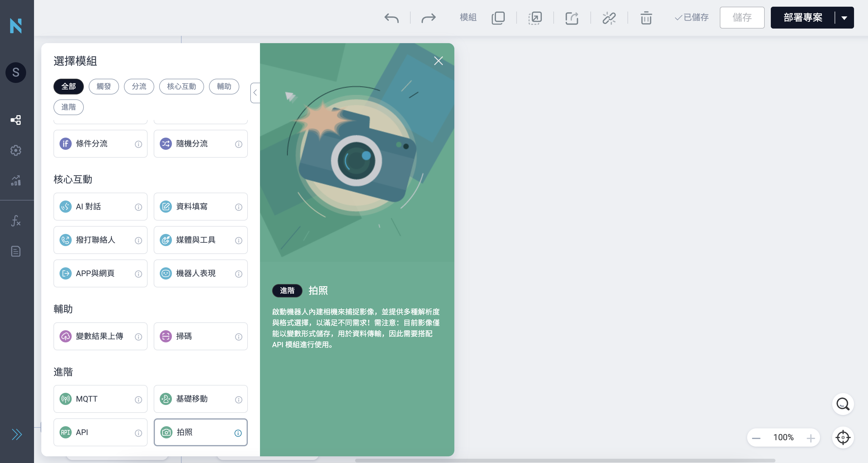Image resolution: width=868 pixels, height=463 pixels.
Task: Choose the 撥打聯絡人 module
Action: pyautogui.click(x=101, y=240)
